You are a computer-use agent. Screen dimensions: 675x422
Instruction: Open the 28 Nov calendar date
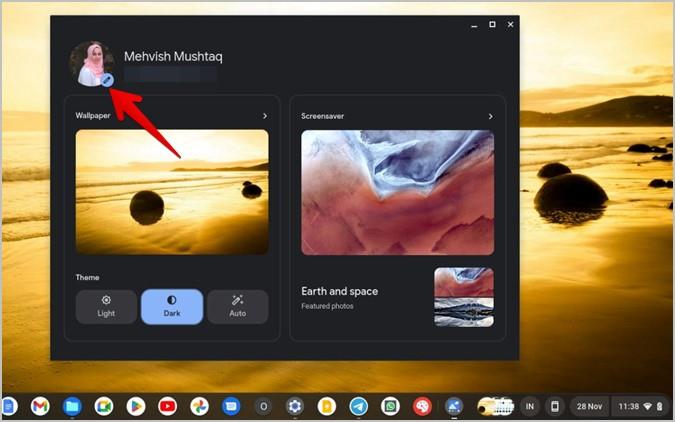pyautogui.click(x=589, y=406)
